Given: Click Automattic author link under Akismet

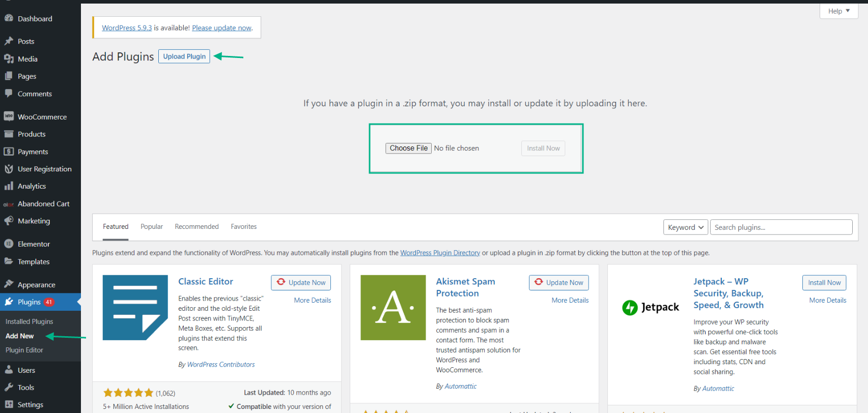Looking at the screenshot, I should click(x=460, y=387).
